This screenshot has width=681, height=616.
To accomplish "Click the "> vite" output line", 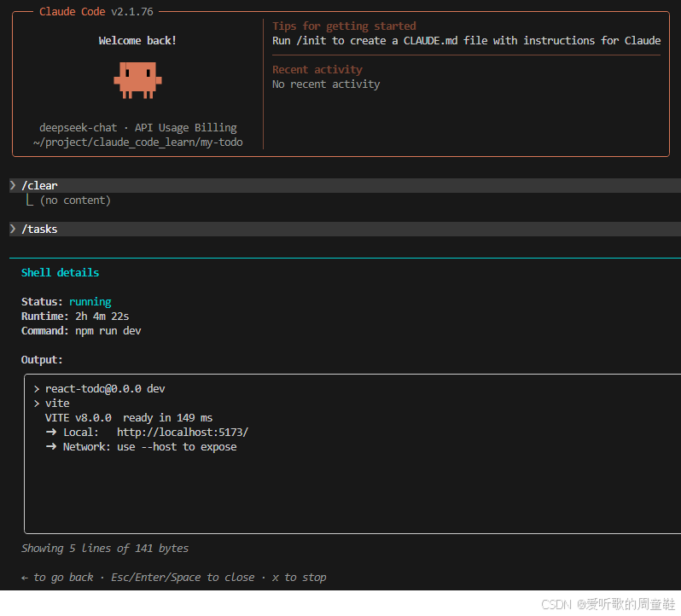I will [x=51, y=404].
